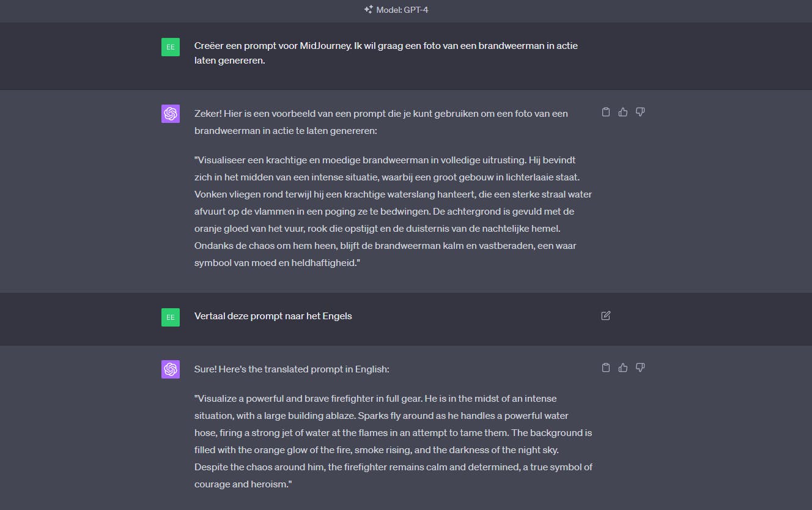Click the 'Vertaal deze prompt naar het Engels' message
The width and height of the screenshot is (812, 510).
(273, 316)
